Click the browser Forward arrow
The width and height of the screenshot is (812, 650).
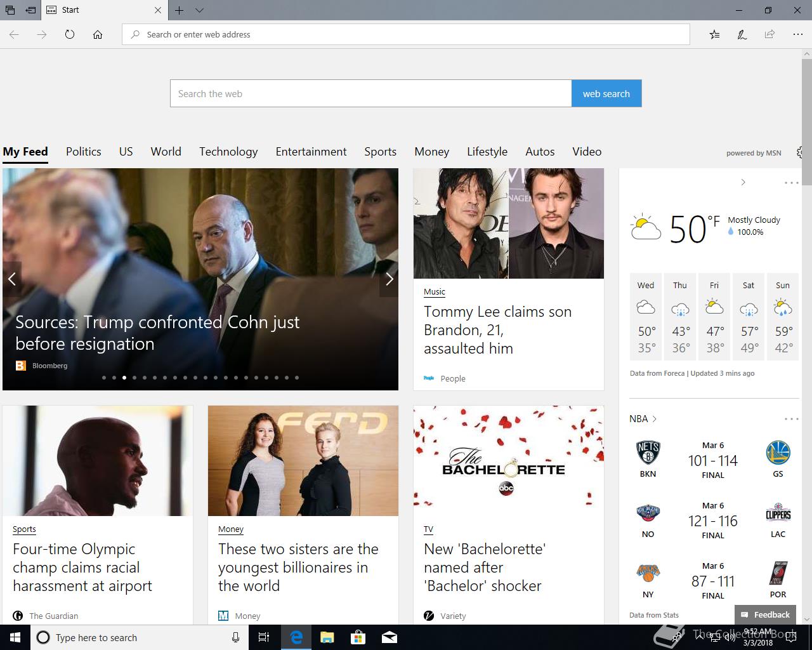point(42,34)
